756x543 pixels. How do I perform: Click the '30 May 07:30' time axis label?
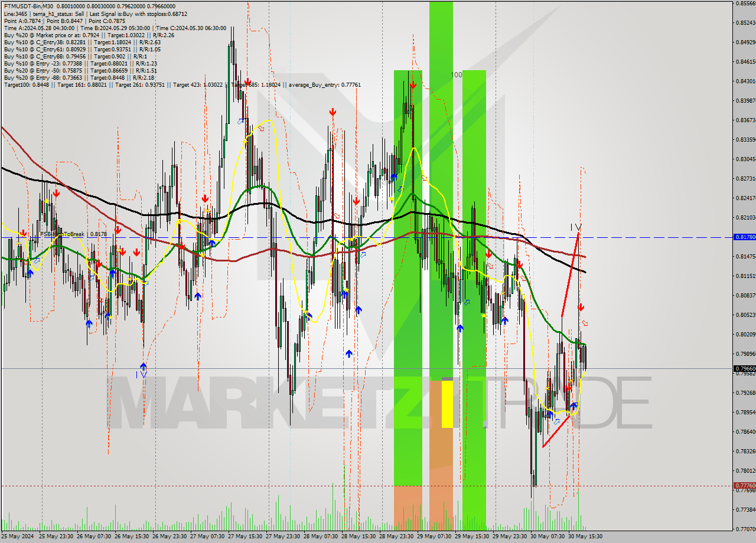coord(548,537)
